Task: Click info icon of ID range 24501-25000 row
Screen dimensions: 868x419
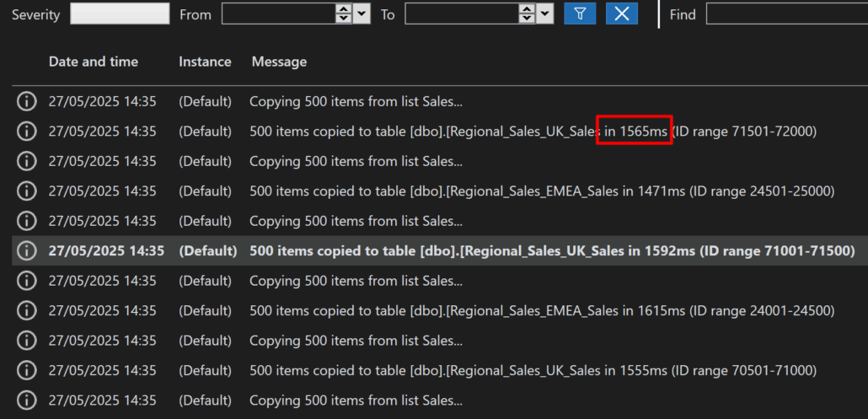Action: click(26, 191)
